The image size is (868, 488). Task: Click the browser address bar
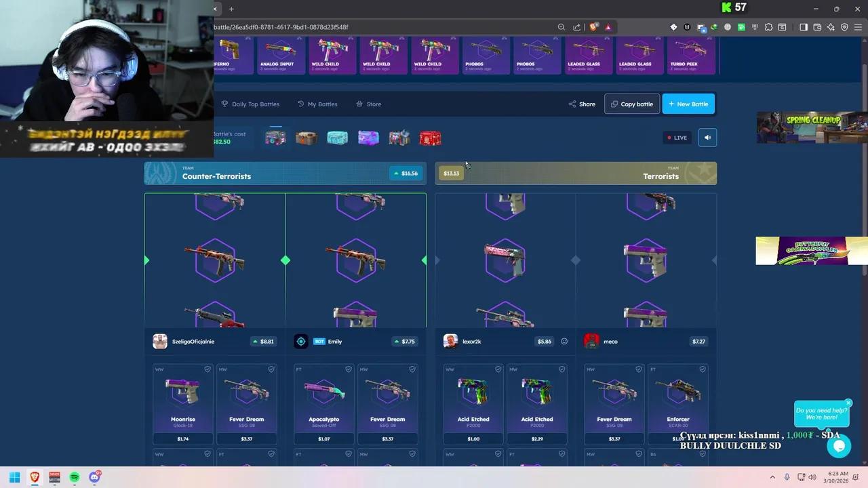click(x=380, y=27)
